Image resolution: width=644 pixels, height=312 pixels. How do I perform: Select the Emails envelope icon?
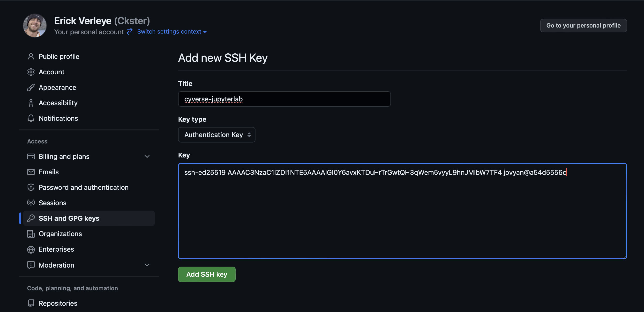click(31, 172)
